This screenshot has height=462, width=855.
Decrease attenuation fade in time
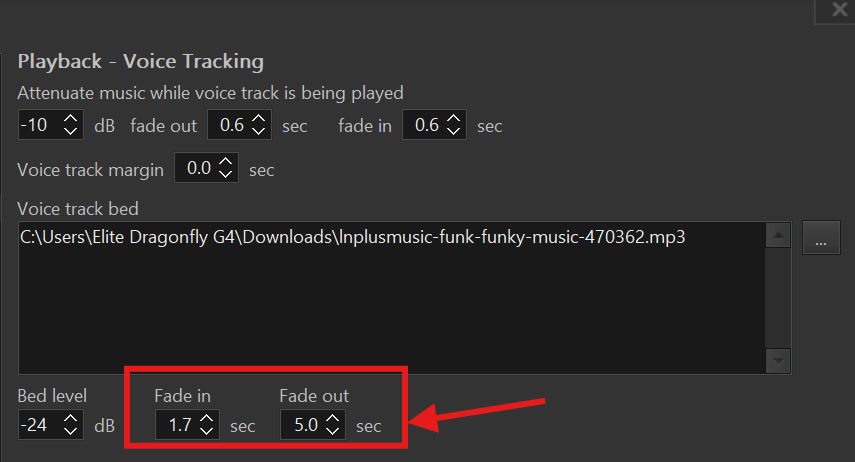click(x=454, y=132)
